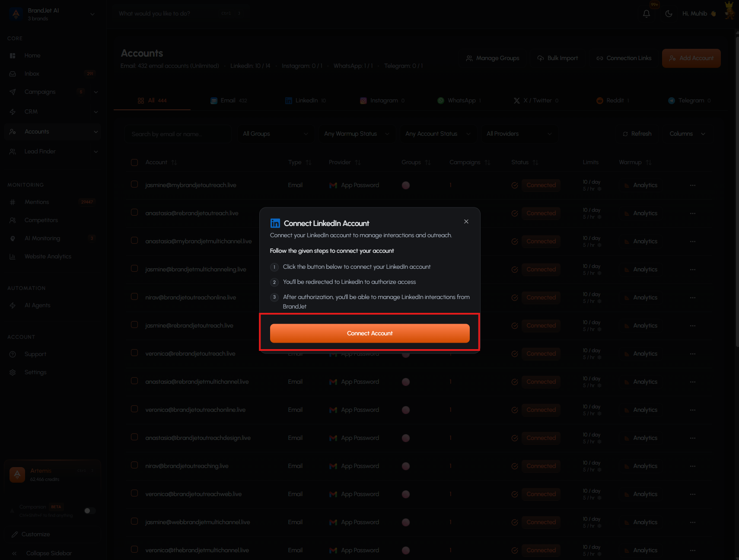739x560 pixels.
Task: Check the select-all accounts checkbox
Action: pyautogui.click(x=134, y=162)
